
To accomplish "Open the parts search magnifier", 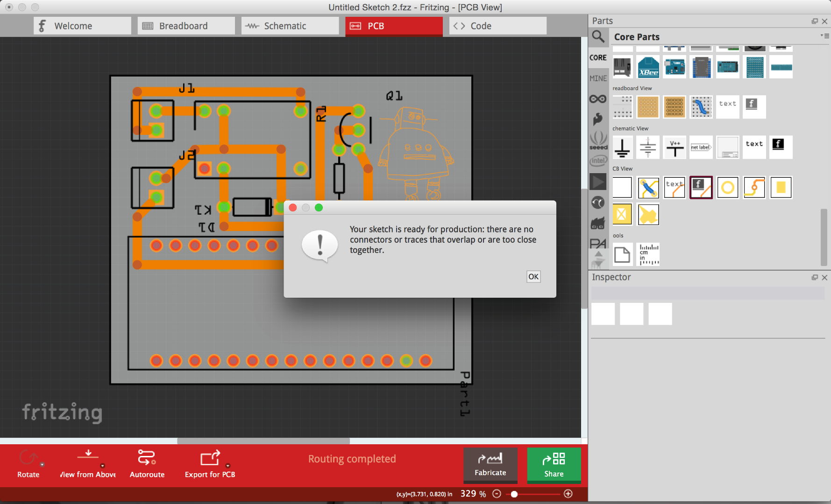I will tap(598, 37).
